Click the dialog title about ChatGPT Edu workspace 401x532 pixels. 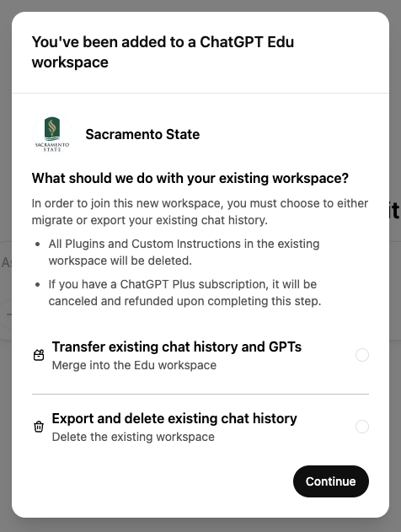pyautogui.click(x=163, y=52)
